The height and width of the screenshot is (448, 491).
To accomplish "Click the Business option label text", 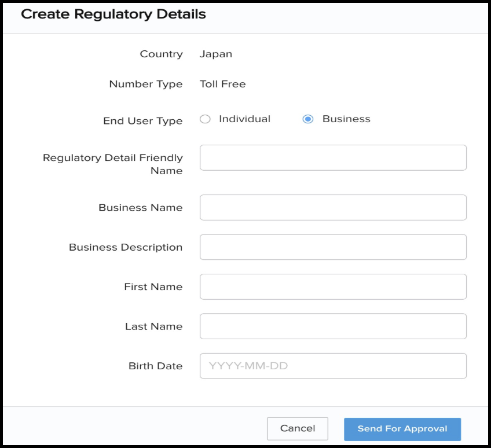I will [x=346, y=119].
